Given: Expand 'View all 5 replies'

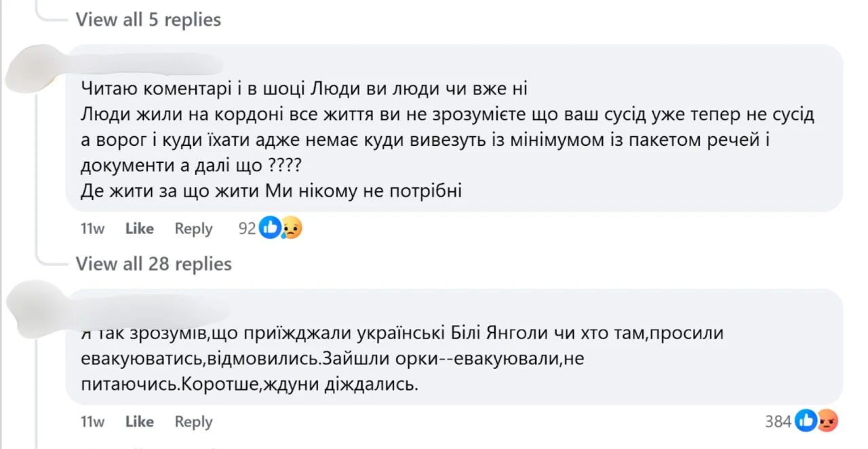Looking at the screenshot, I should click(x=148, y=19).
